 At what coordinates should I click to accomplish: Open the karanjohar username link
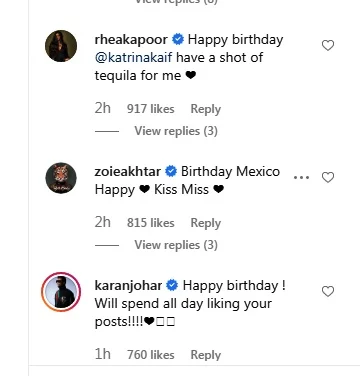[128, 286]
